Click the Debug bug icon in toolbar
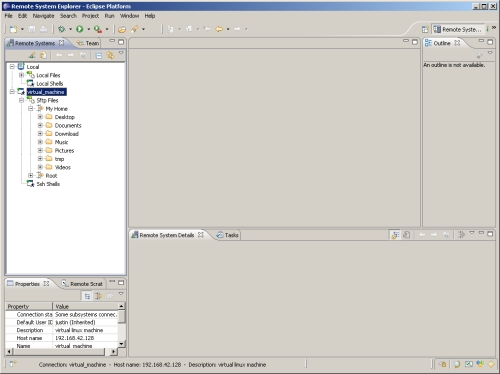 click(x=61, y=29)
